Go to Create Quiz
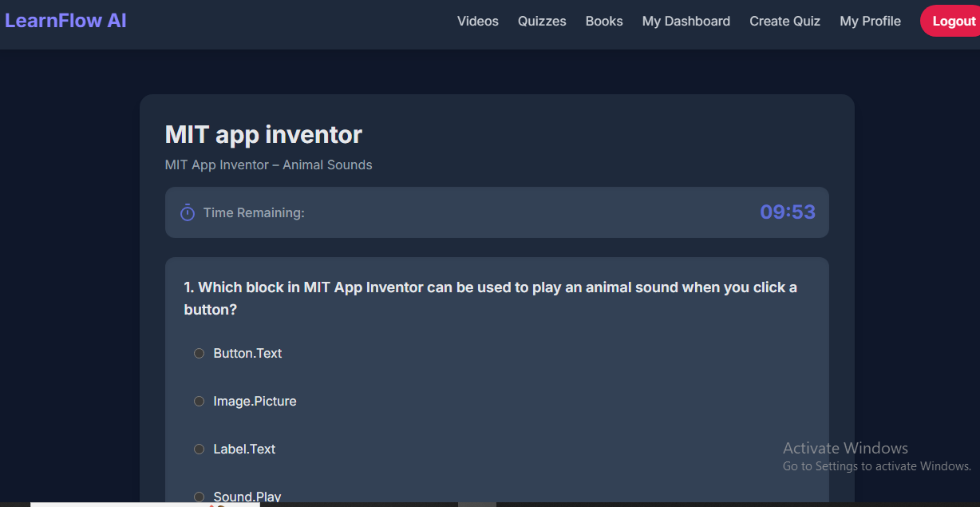 (784, 22)
